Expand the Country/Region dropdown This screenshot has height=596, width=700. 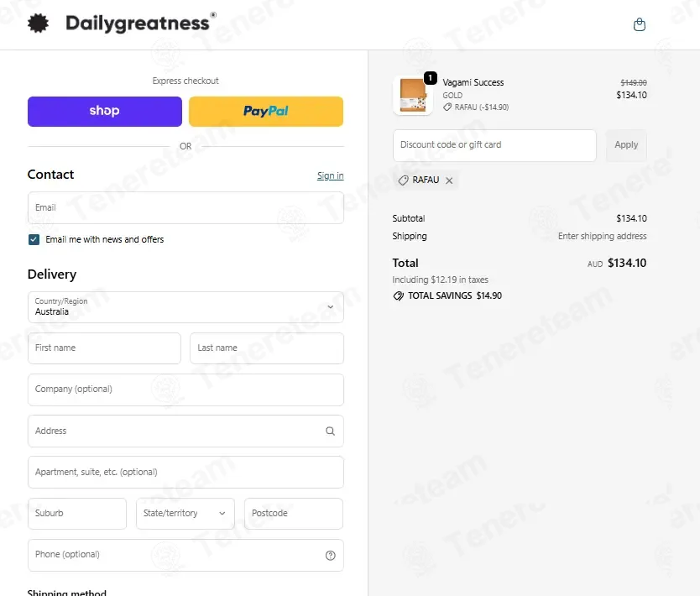point(185,307)
